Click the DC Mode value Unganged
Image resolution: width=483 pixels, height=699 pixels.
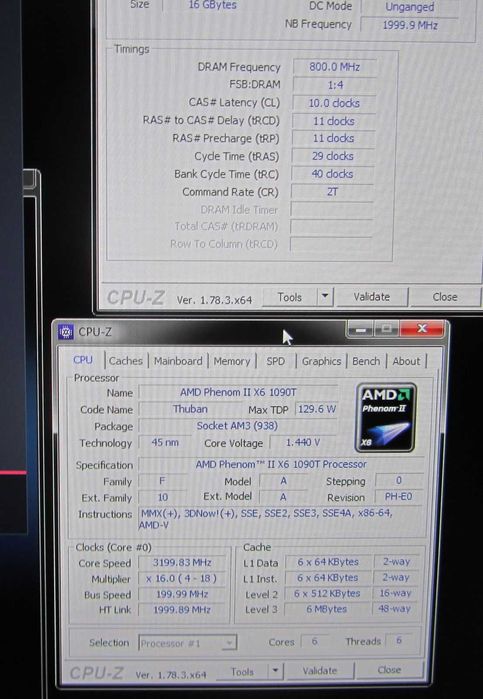410,7
